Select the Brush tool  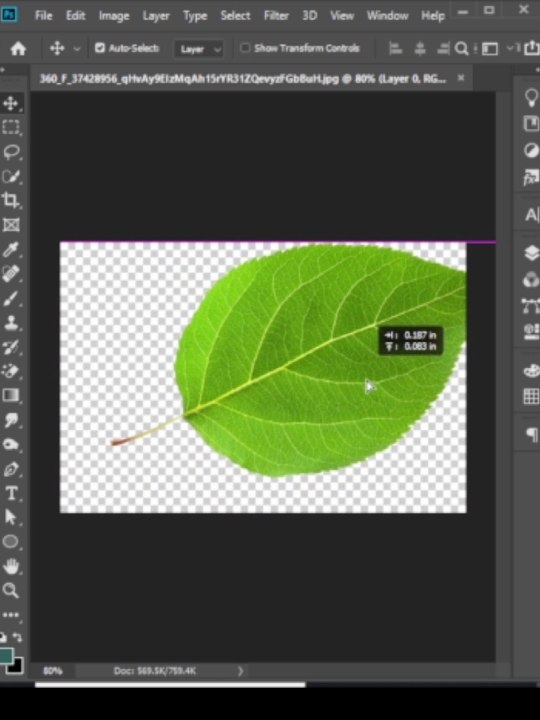[x=11, y=298]
